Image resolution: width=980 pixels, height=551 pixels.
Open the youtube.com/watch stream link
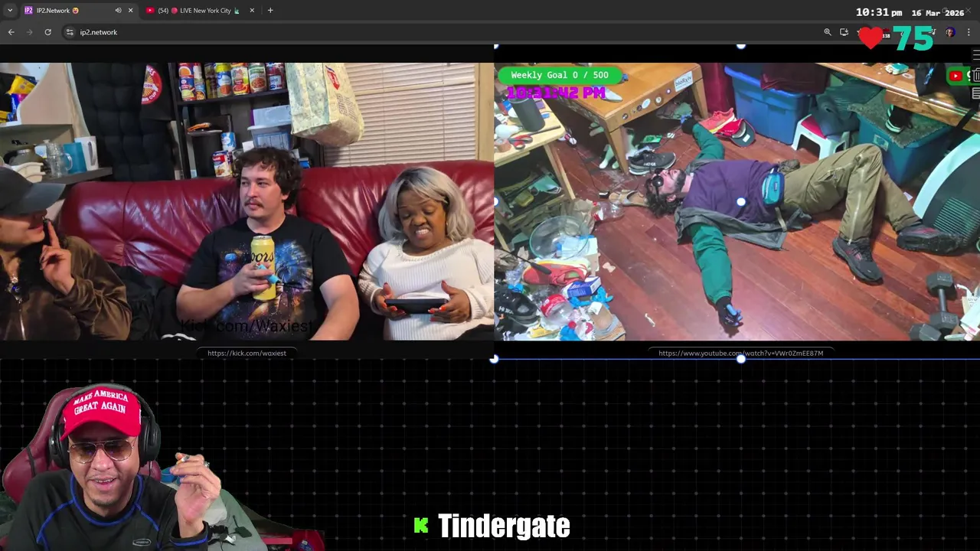click(x=740, y=354)
